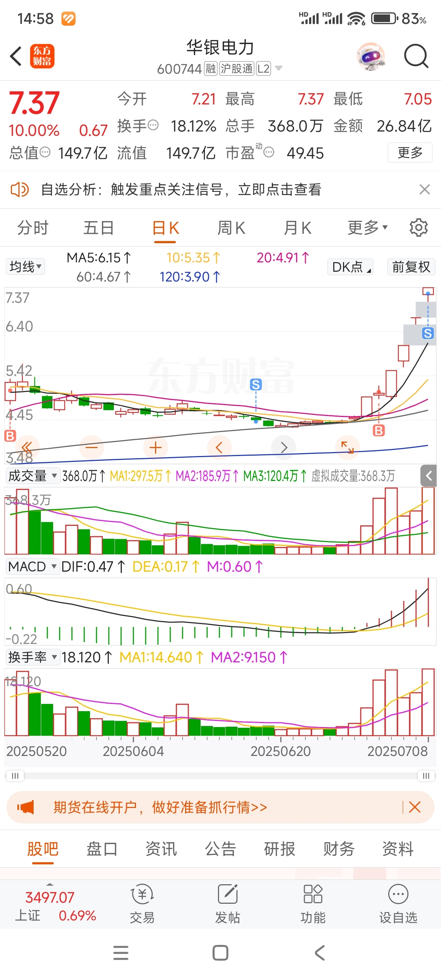Tap the L2 level badge

tap(263, 69)
